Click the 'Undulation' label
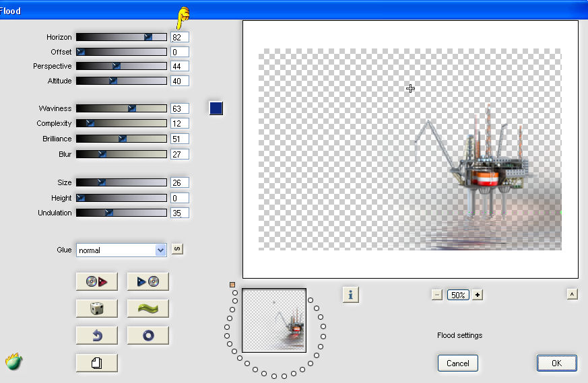This screenshot has width=588, height=383. click(x=55, y=213)
